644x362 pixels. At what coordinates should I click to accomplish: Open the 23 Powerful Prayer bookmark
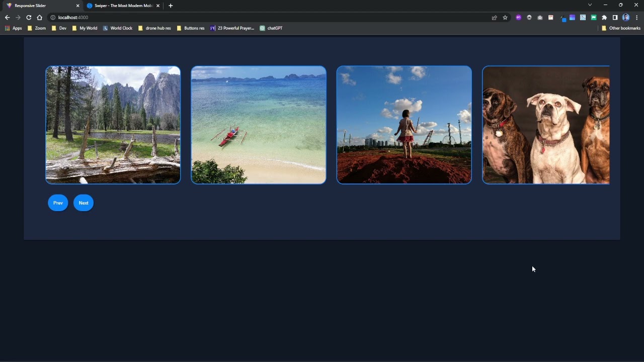pyautogui.click(x=232, y=28)
